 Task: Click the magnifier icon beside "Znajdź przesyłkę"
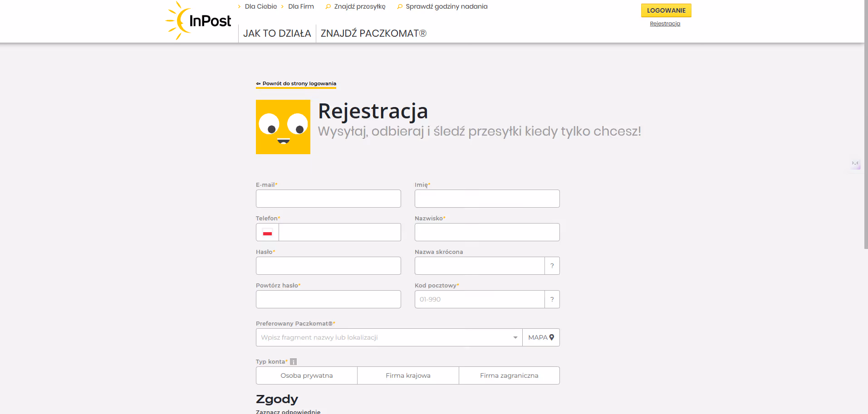(x=328, y=6)
